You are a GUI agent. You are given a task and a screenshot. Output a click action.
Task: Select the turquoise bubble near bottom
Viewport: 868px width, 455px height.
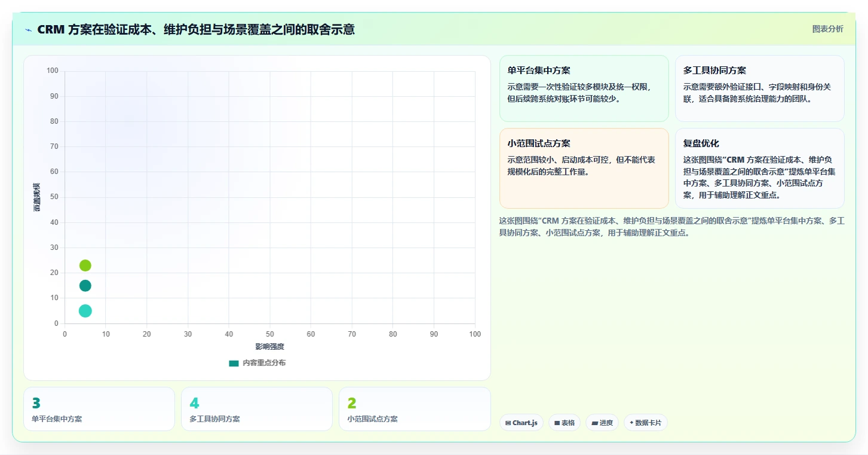[85, 311]
